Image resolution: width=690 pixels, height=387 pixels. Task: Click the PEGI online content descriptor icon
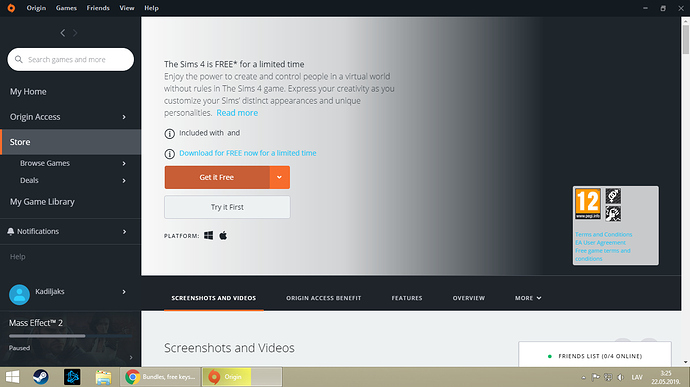tap(613, 214)
